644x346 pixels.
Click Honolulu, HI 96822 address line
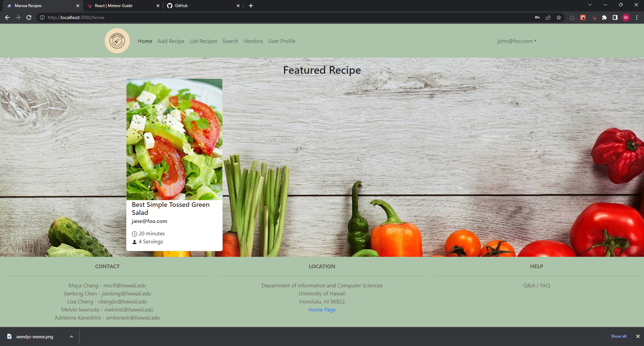coord(322,302)
